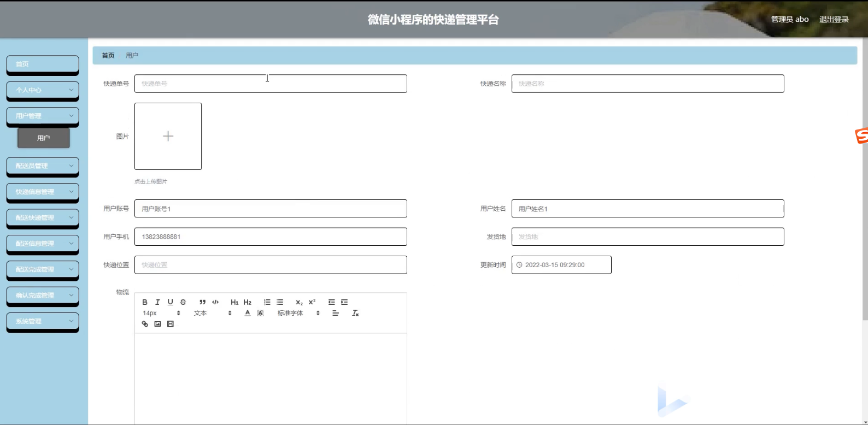Focus the 快递名称 input field
Viewport: 868px width, 425px height.
tap(648, 84)
